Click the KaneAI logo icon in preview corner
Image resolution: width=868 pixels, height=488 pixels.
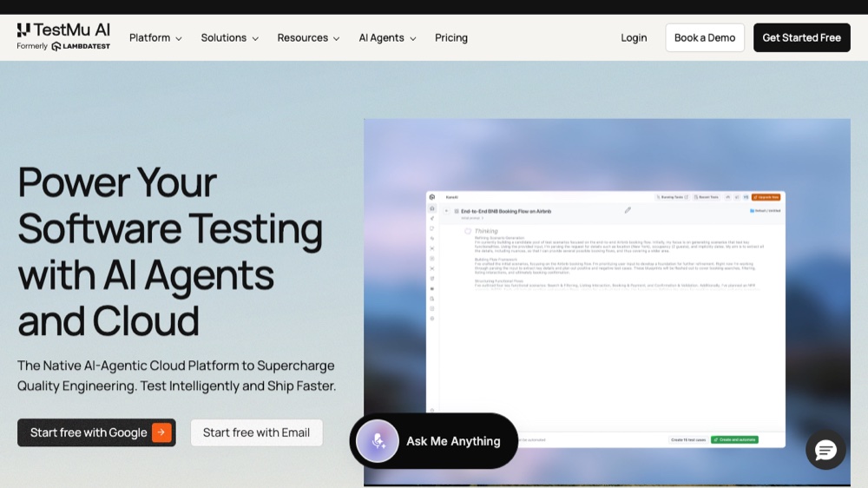click(431, 196)
